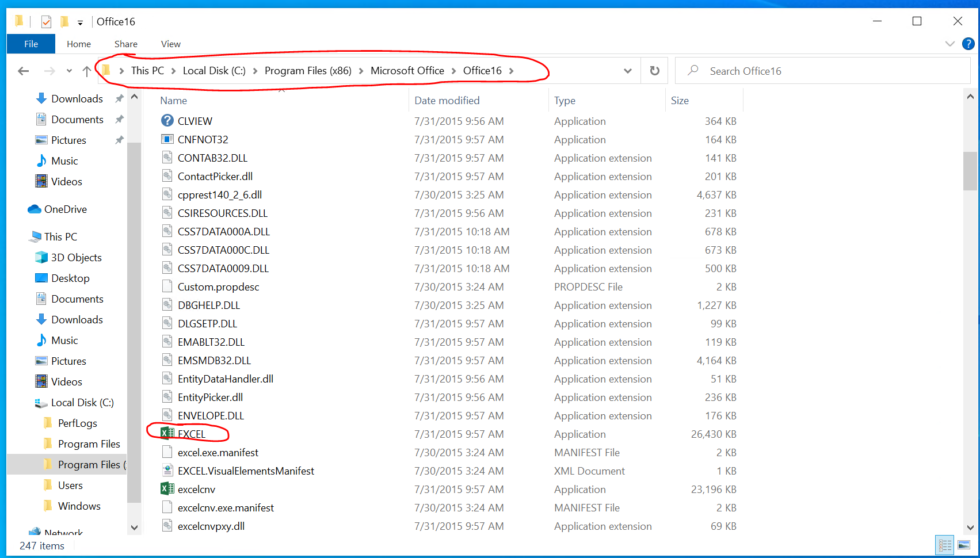Image resolution: width=980 pixels, height=558 pixels.
Task: Switch to the Share ribbon tab
Action: [126, 44]
